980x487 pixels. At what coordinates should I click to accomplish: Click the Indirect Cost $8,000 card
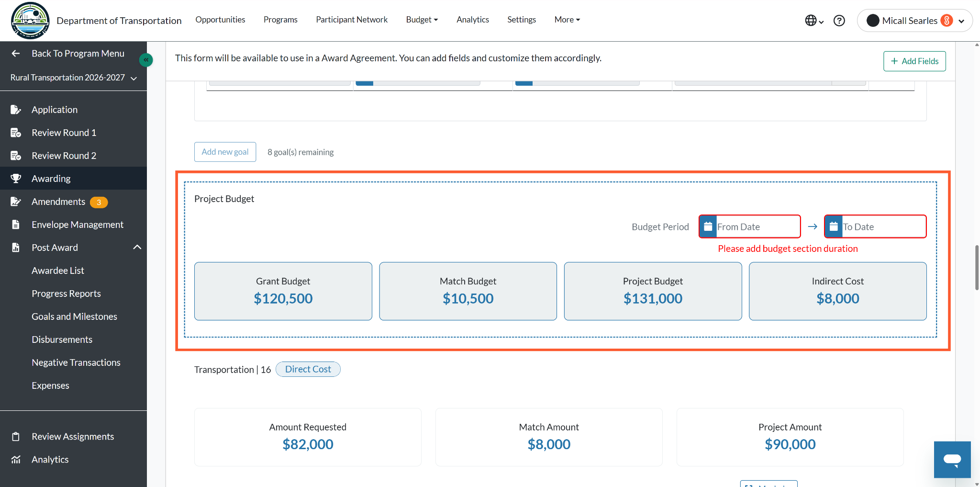838,291
